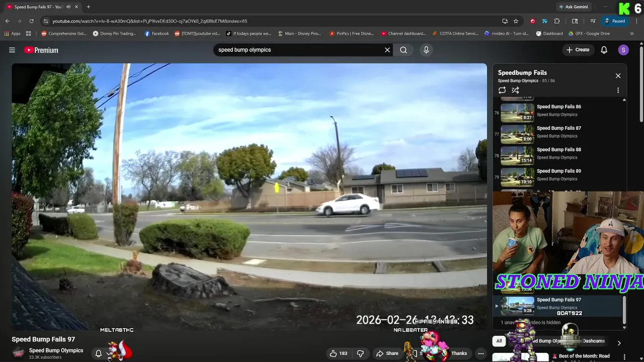This screenshot has height=362, width=644.
Task: Select the All filter chip
Action: [499, 341]
